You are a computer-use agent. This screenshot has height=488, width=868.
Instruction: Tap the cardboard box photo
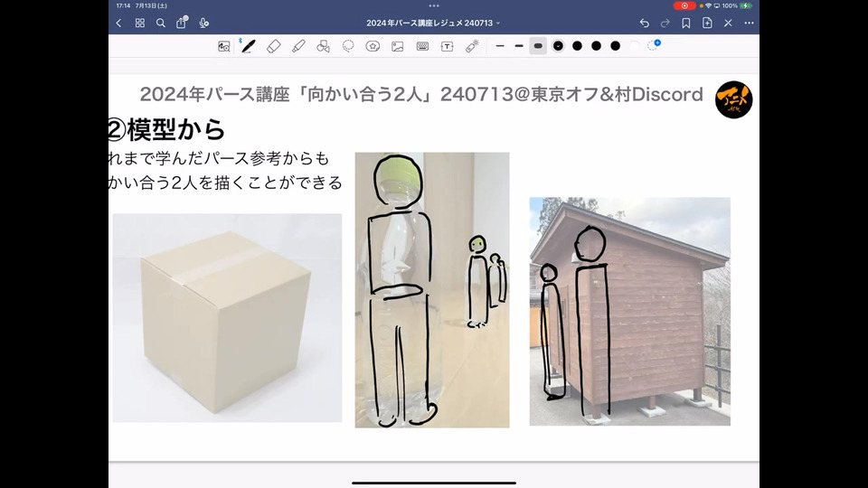point(227,317)
